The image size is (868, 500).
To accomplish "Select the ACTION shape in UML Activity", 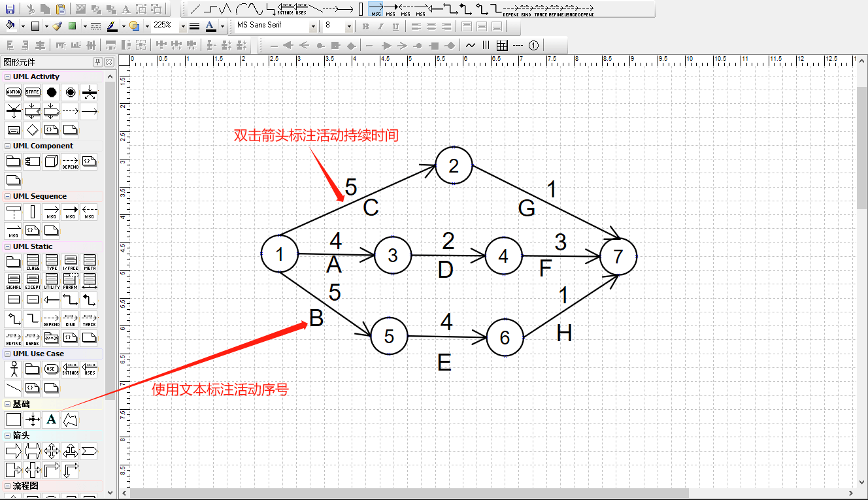I will (13, 92).
